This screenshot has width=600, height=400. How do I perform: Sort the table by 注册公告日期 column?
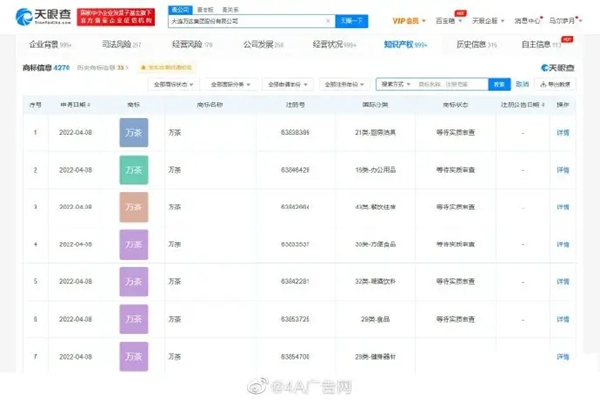pos(523,104)
